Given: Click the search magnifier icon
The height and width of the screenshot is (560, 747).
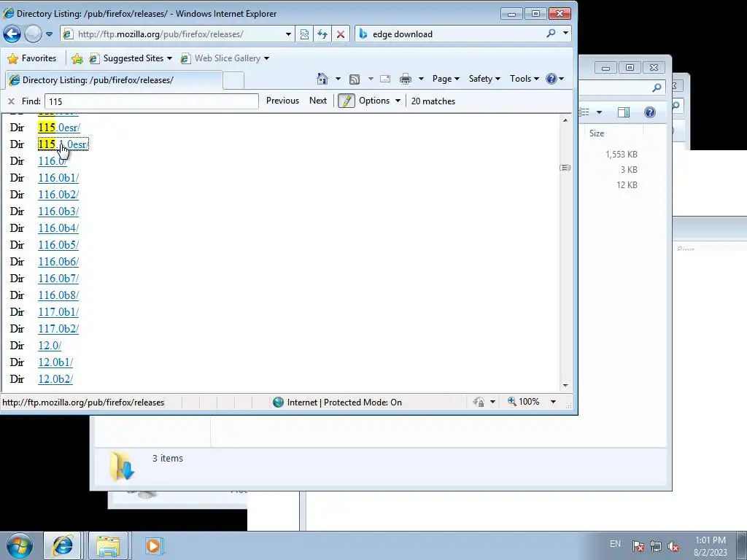Looking at the screenshot, I should pos(551,34).
